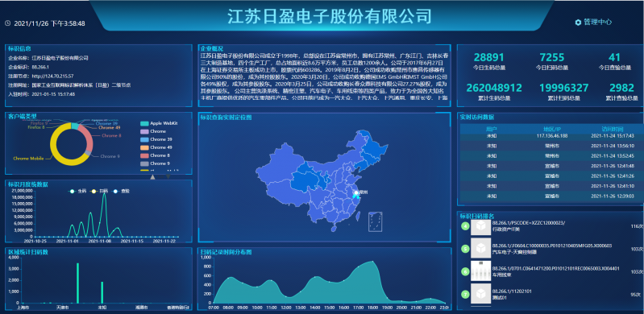Toggle the 生码 series in monthly chart legend
This screenshot has width=644, height=314.
click(77, 192)
